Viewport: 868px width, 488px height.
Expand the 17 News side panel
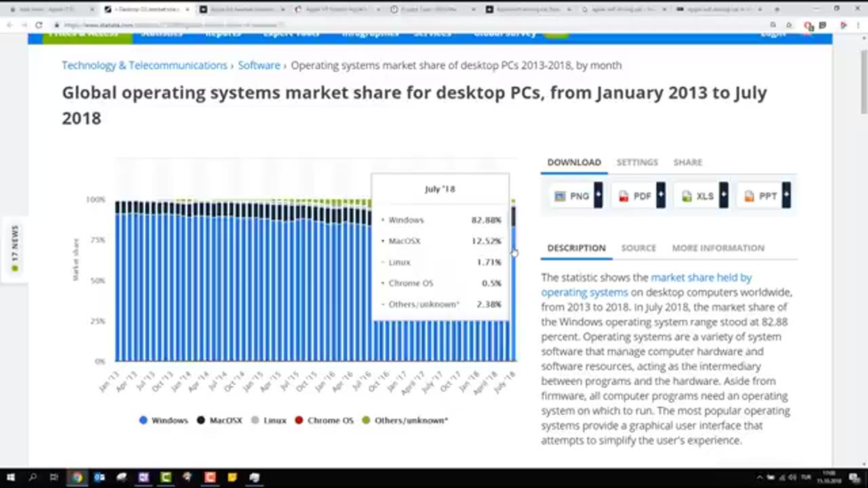coord(14,249)
